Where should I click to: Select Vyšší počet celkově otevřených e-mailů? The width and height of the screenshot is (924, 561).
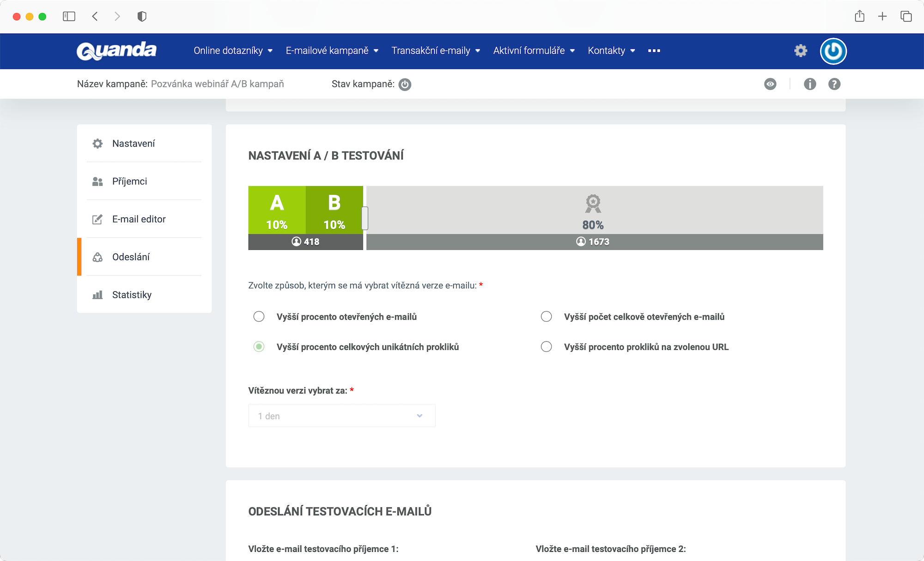[x=547, y=317]
